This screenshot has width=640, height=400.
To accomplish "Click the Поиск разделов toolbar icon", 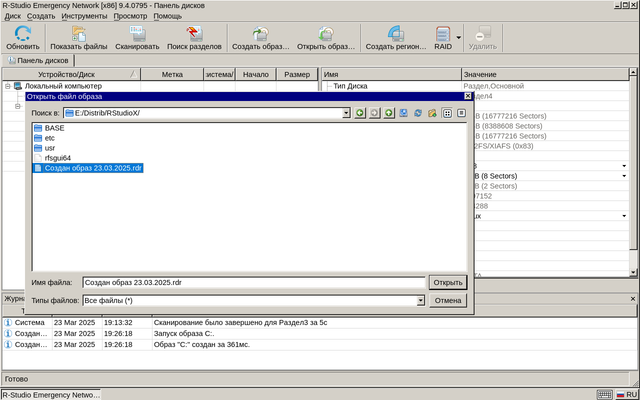I will 194,33.
